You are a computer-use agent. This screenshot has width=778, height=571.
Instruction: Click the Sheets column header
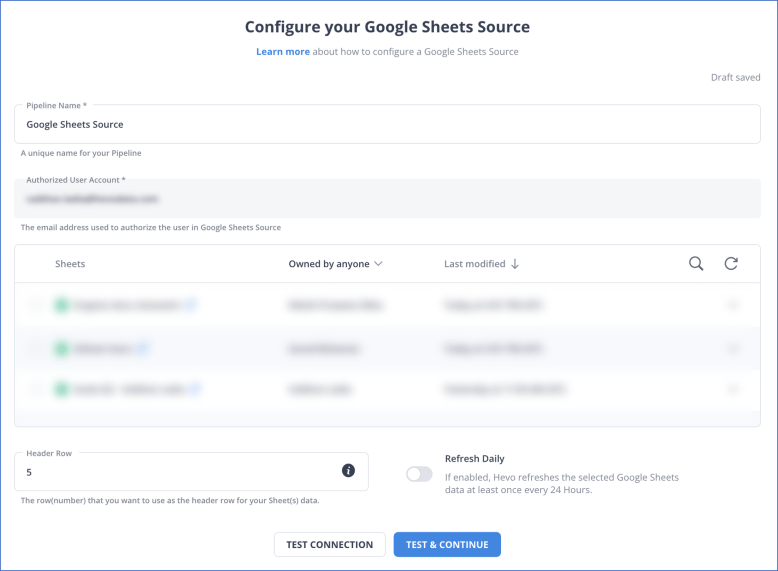click(70, 264)
